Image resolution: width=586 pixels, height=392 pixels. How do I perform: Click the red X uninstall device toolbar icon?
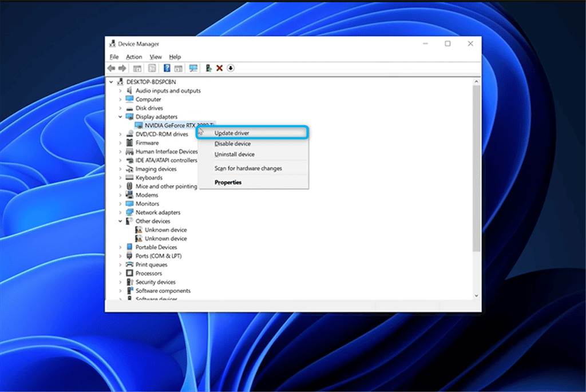click(x=219, y=68)
